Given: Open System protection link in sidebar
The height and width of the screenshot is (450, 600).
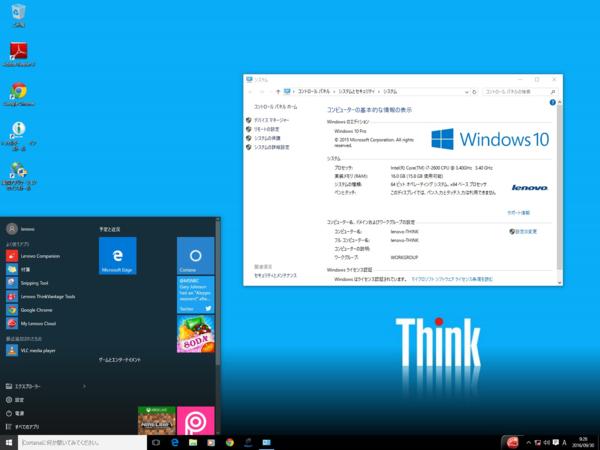Looking at the screenshot, I should pyautogui.click(x=267, y=138).
